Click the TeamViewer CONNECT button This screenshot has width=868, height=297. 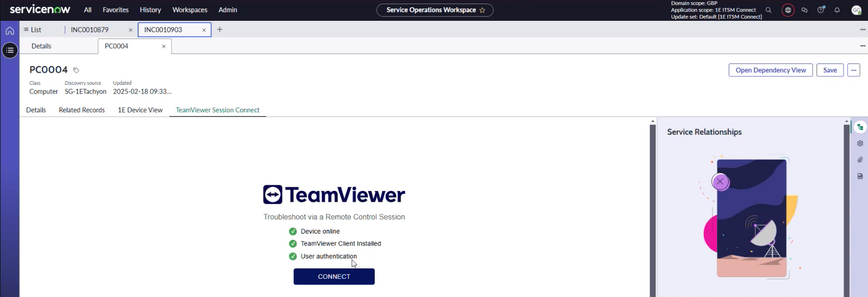[x=334, y=277]
